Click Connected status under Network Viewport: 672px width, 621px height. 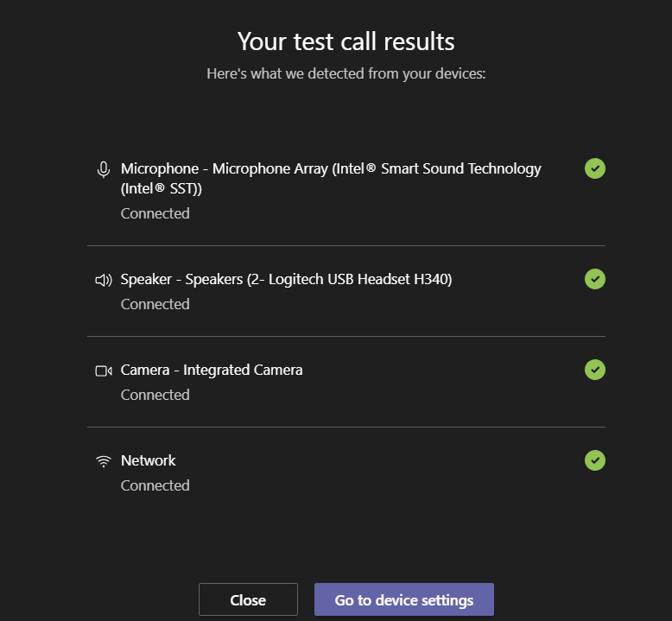155,485
